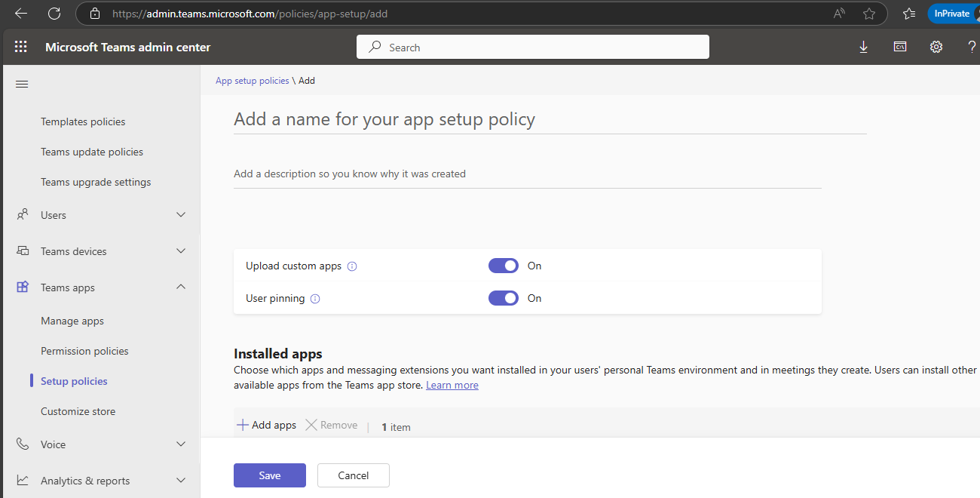This screenshot has height=498, width=980.
Task: Click the policy description input field
Action: pyautogui.click(x=528, y=174)
